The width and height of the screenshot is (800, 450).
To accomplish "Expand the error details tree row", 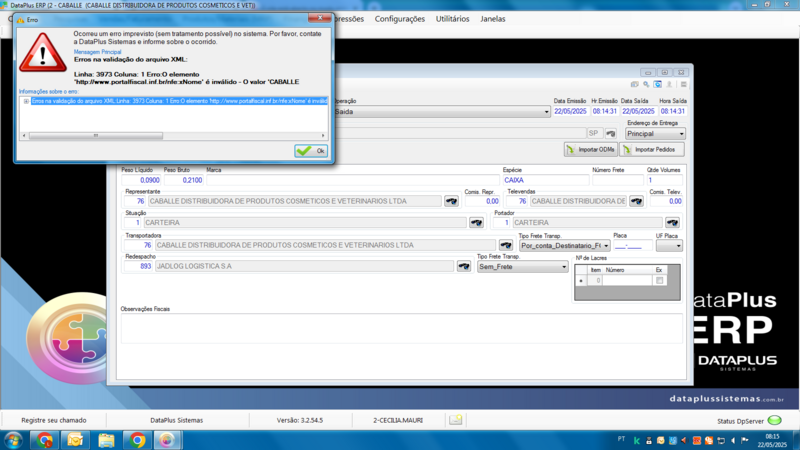I will point(26,101).
